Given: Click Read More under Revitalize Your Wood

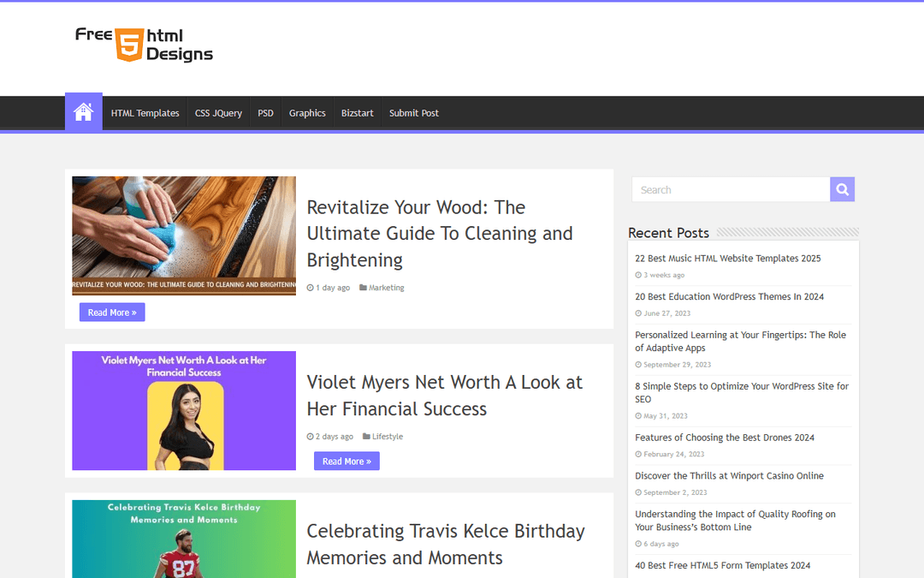Looking at the screenshot, I should tap(112, 313).
